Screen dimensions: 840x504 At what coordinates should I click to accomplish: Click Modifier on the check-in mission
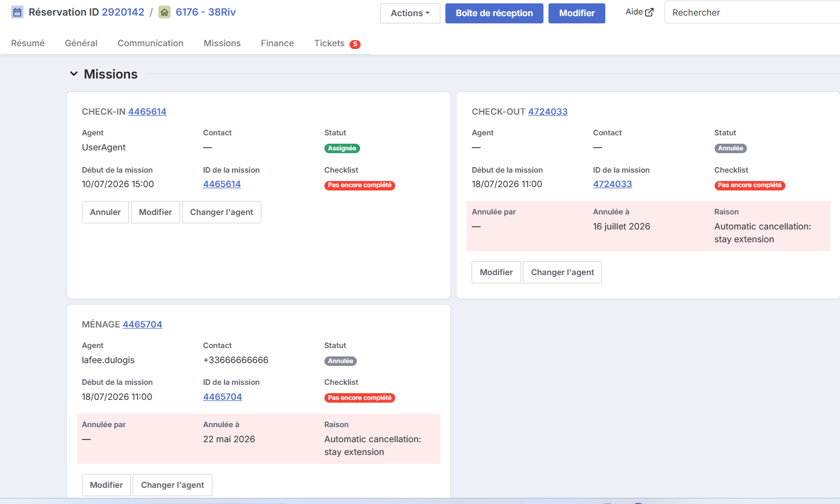point(156,212)
